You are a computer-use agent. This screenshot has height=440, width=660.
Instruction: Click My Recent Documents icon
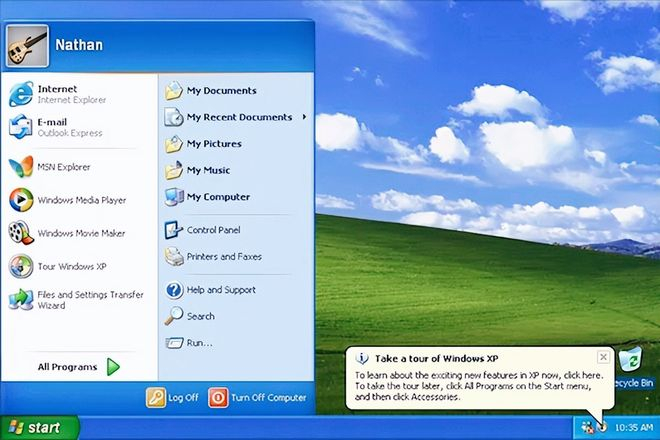174,117
